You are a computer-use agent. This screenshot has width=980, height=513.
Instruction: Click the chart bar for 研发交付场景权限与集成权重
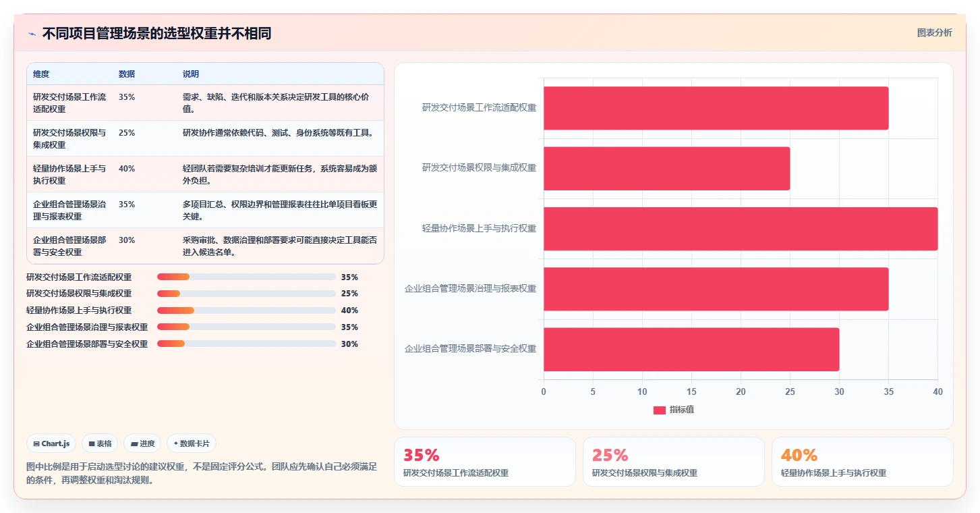tap(667, 168)
